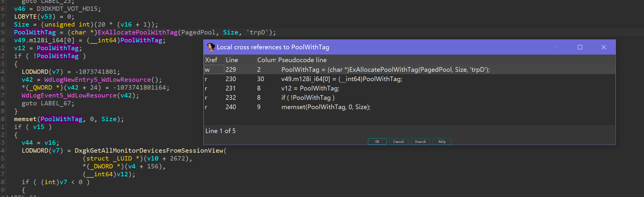Close the Local cross references dialog
Screen dimensions: 644x197
pyautogui.click(x=604, y=47)
